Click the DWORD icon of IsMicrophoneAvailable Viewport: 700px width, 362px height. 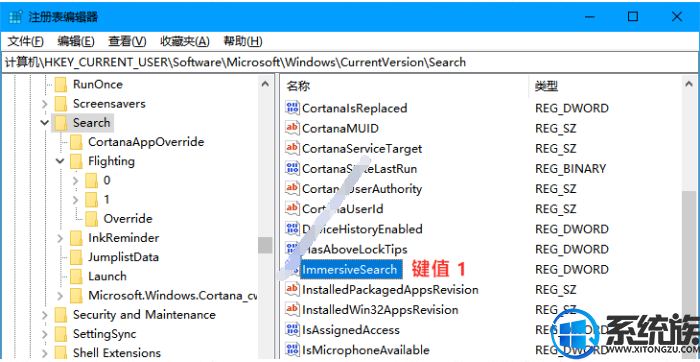click(292, 350)
